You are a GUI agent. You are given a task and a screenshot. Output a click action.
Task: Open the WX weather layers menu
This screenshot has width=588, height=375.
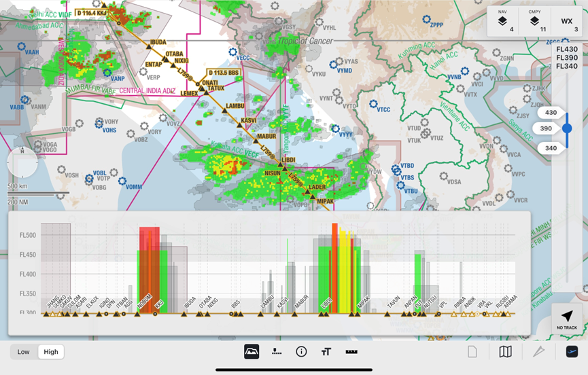click(566, 21)
